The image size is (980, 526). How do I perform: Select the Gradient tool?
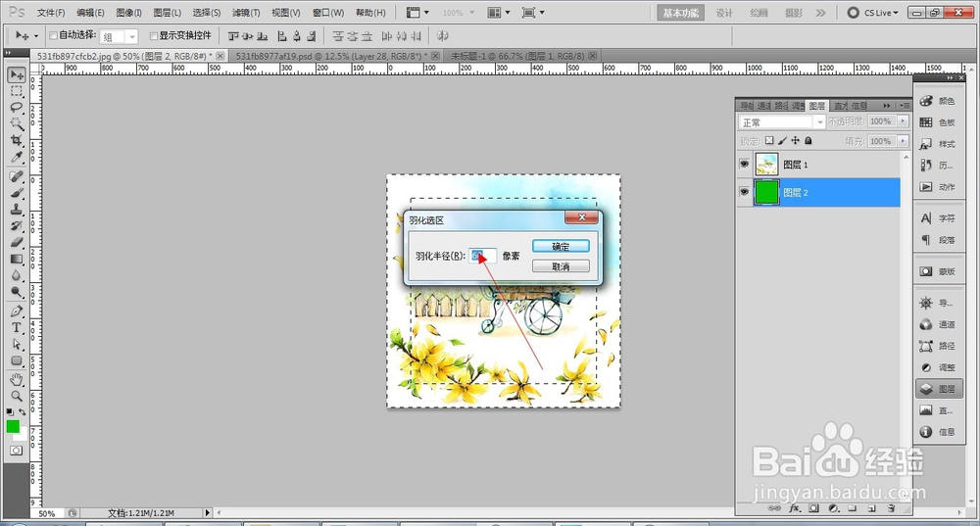17,259
